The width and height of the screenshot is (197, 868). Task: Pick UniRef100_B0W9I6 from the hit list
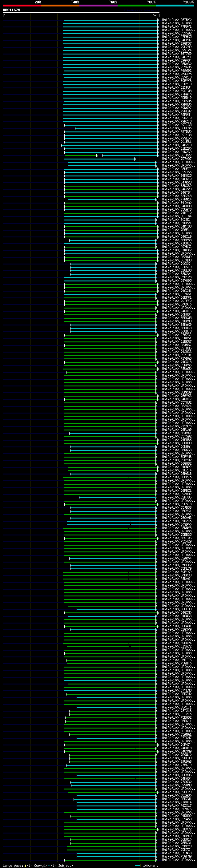click(x=176, y=304)
